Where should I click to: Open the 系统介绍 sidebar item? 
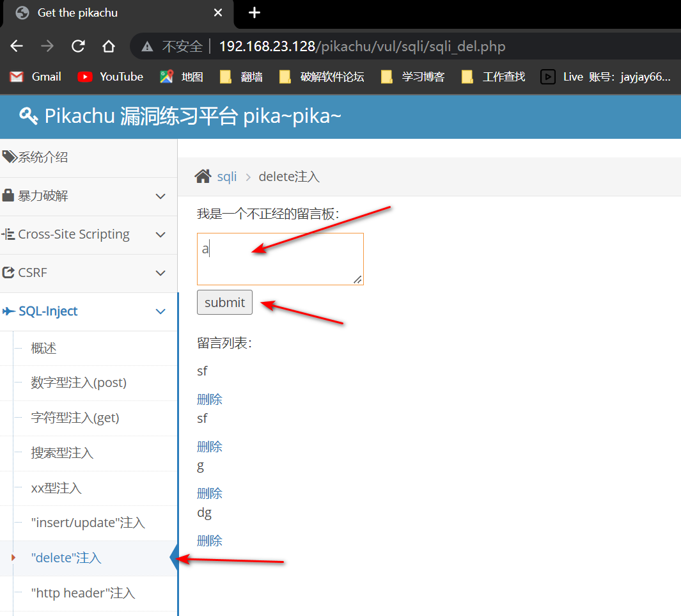(x=42, y=157)
